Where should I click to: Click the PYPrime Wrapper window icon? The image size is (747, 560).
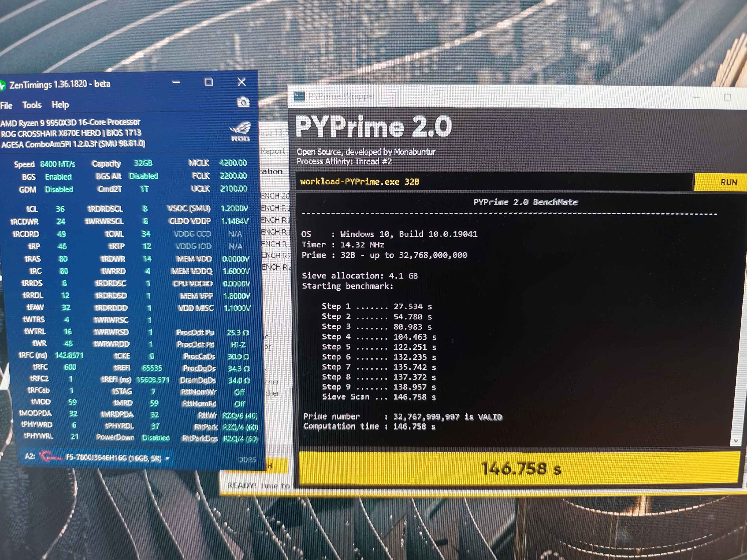(x=299, y=97)
